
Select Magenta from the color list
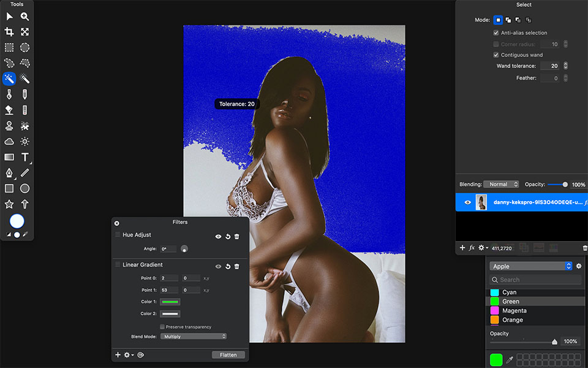coord(514,311)
